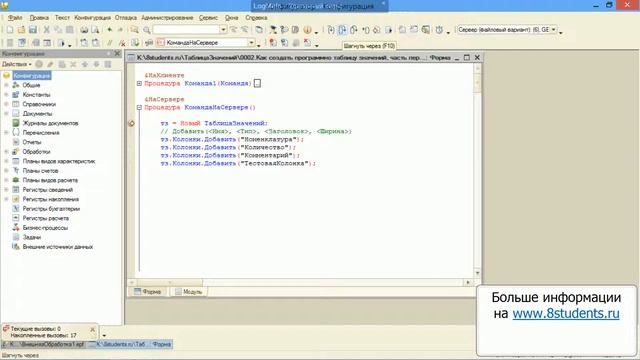This screenshot has height=360, width=640.
Task: Click the Undo arrow icon
Action: (109, 30)
